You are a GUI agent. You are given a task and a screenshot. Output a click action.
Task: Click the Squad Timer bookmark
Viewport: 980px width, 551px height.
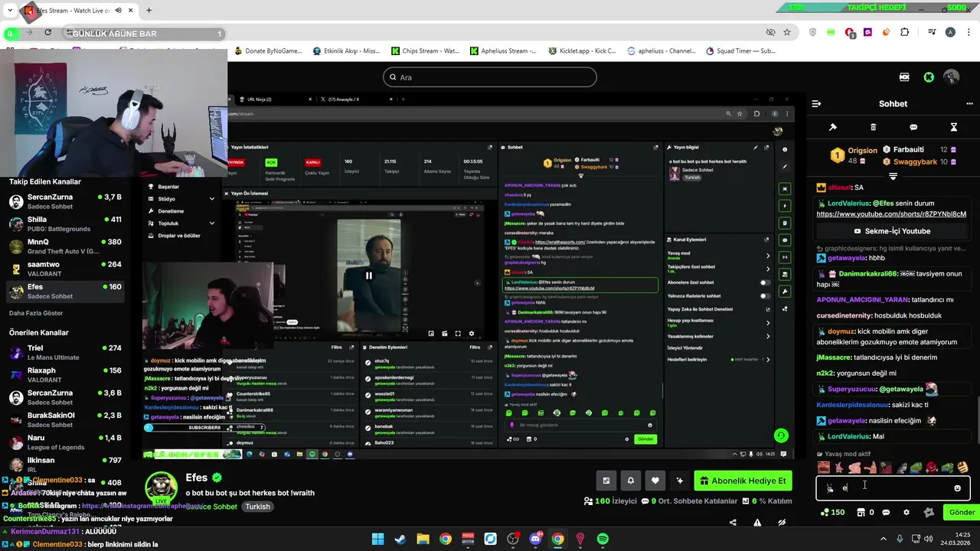coord(741,51)
